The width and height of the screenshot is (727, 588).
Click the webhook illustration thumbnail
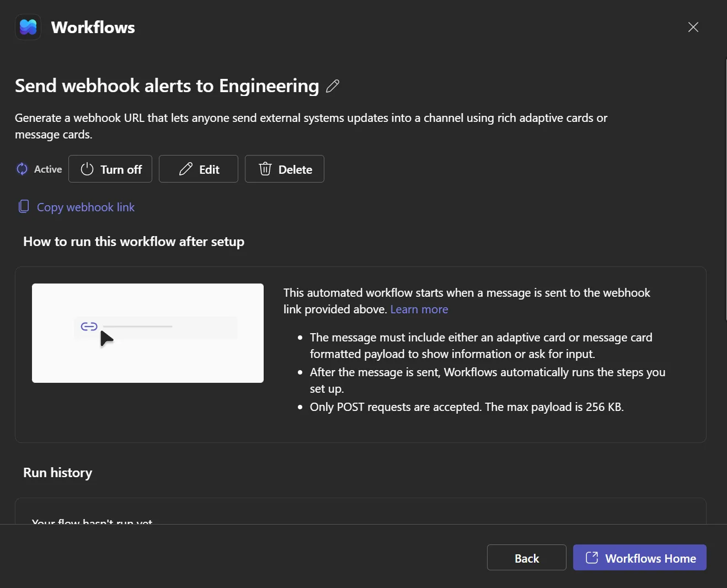pos(148,333)
